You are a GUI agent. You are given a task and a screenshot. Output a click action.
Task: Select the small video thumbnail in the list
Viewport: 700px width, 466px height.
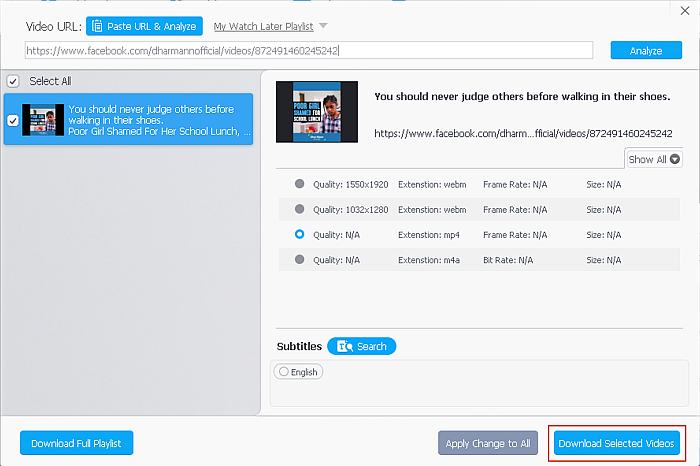pos(43,120)
